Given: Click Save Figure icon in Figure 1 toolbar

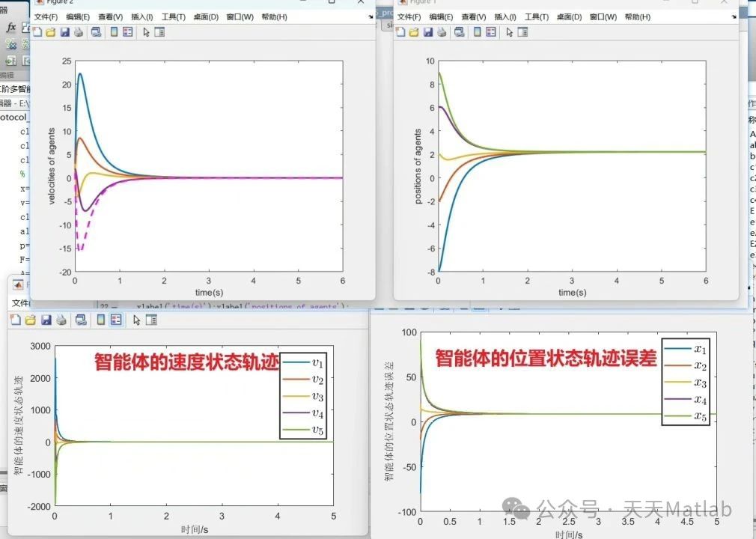Looking at the screenshot, I should click(427, 32).
